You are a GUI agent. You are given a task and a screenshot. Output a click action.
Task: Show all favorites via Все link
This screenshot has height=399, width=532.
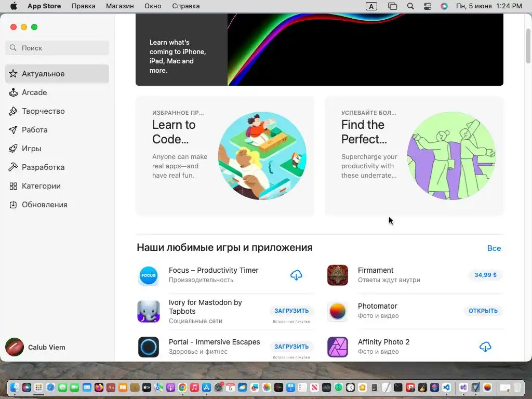tap(494, 248)
